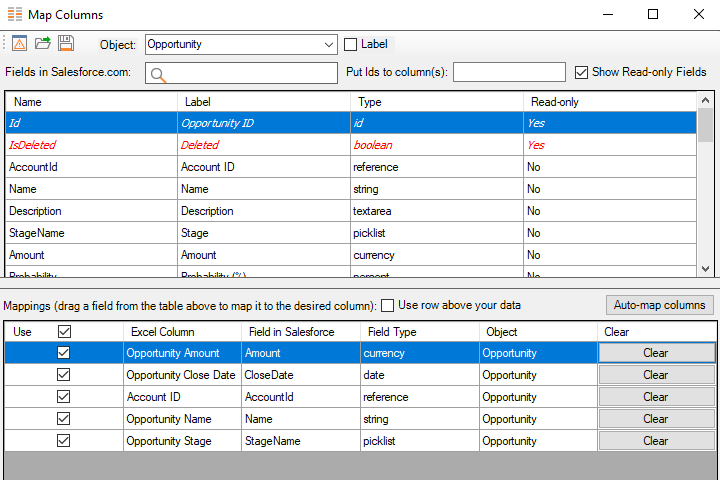Image resolution: width=720 pixels, height=480 pixels.
Task: Click the Excel Column header in mappings
Action: click(182, 332)
